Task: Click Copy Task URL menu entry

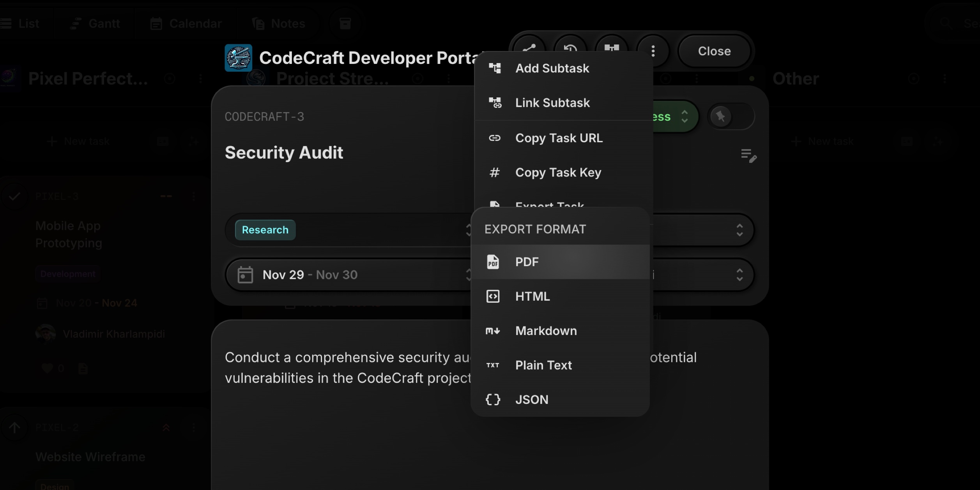Action: click(x=559, y=138)
